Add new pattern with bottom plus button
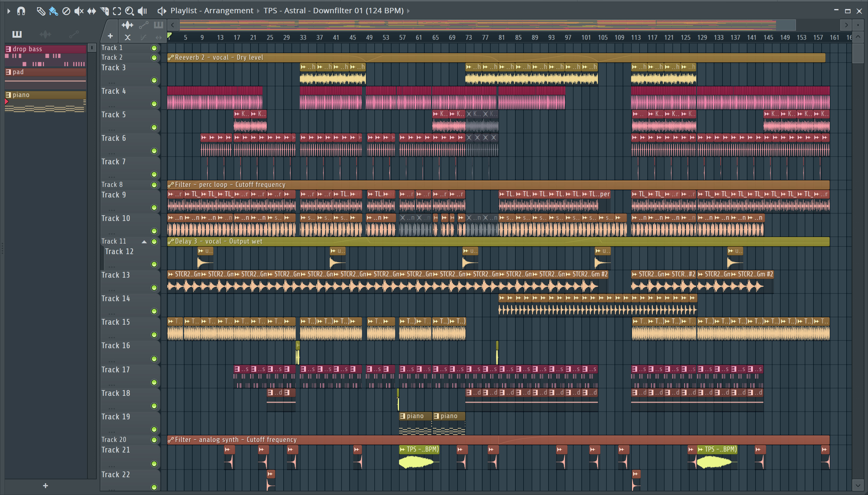This screenshot has height=495, width=868. pos(46,485)
